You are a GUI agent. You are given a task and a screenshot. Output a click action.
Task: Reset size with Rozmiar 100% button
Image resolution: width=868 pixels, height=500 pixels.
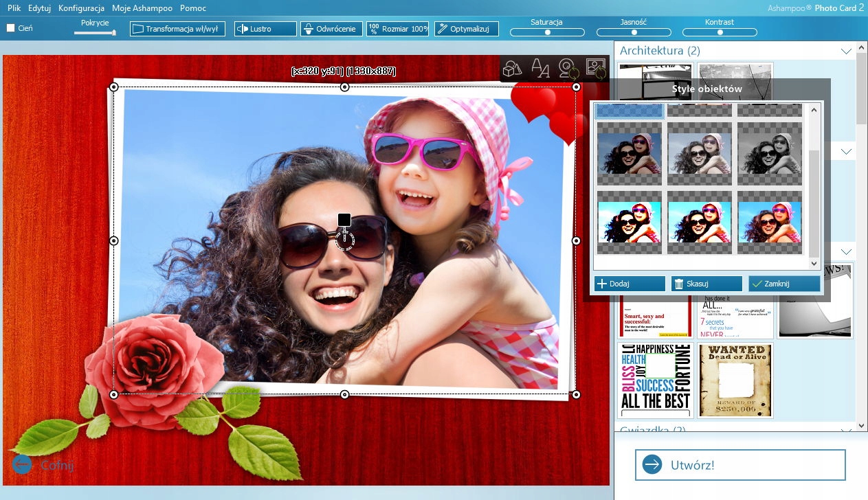click(x=398, y=29)
